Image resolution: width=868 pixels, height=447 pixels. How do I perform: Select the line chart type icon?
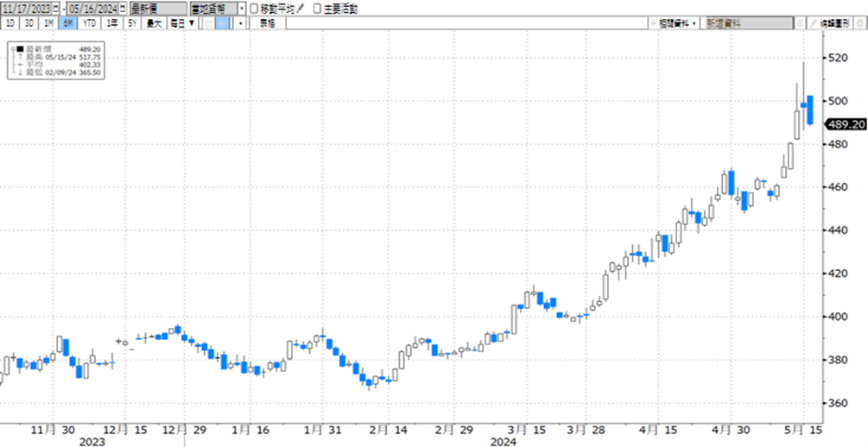pyautogui.click(x=209, y=23)
